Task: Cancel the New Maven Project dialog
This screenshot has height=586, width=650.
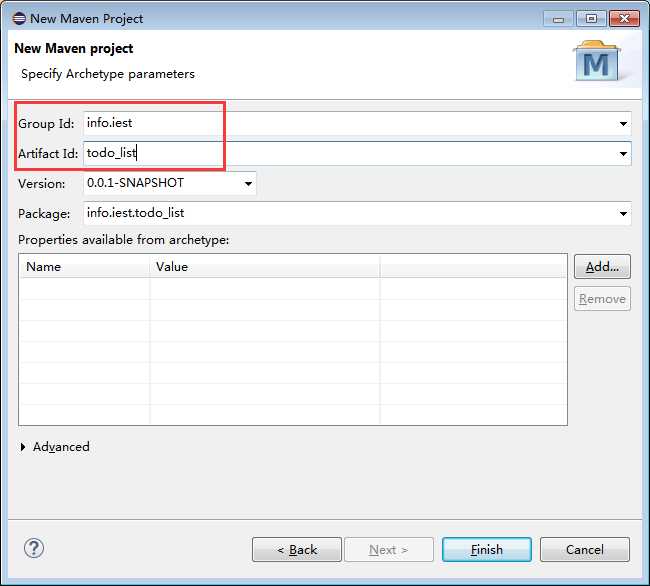Action: click(585, 550)
